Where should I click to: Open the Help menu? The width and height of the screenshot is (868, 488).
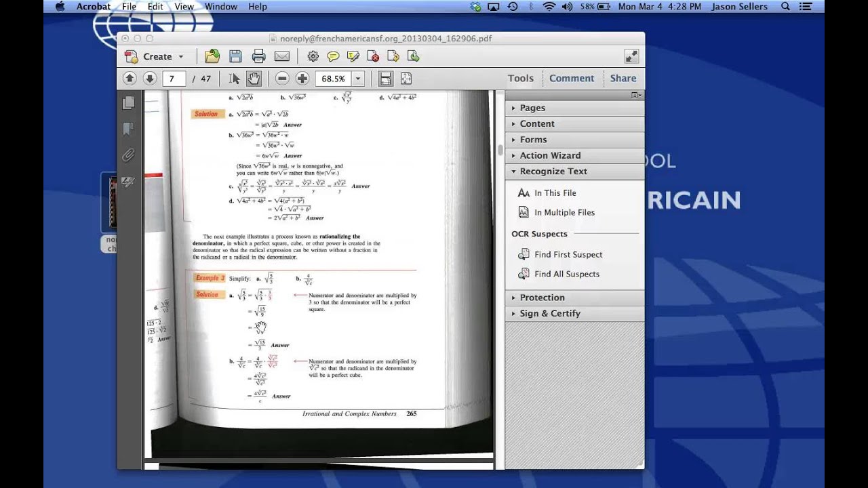[258, 6]
